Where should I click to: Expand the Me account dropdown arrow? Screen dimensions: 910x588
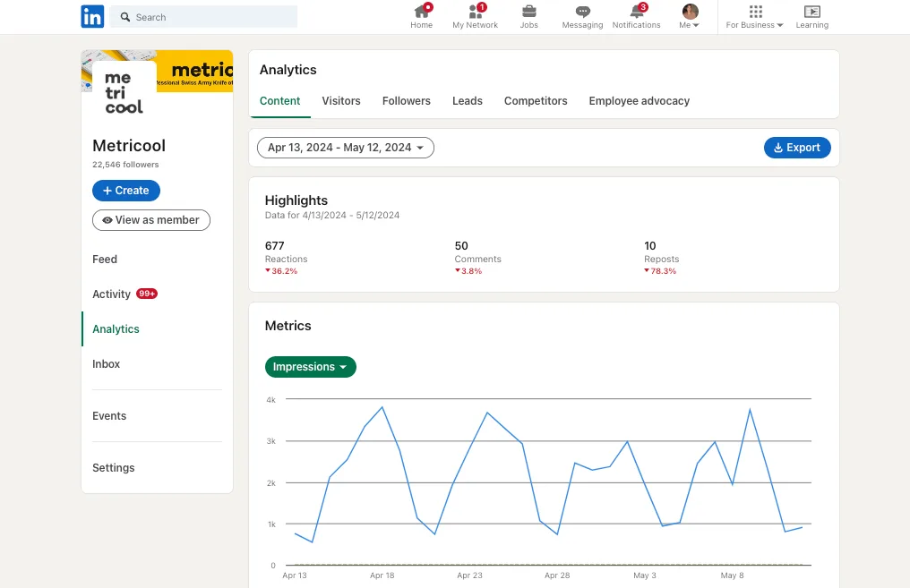696,26
